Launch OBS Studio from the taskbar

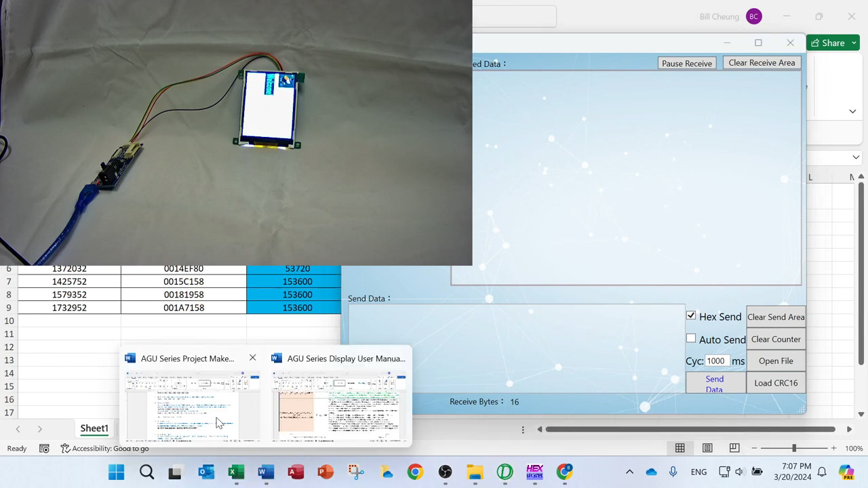tap(445, 472)
